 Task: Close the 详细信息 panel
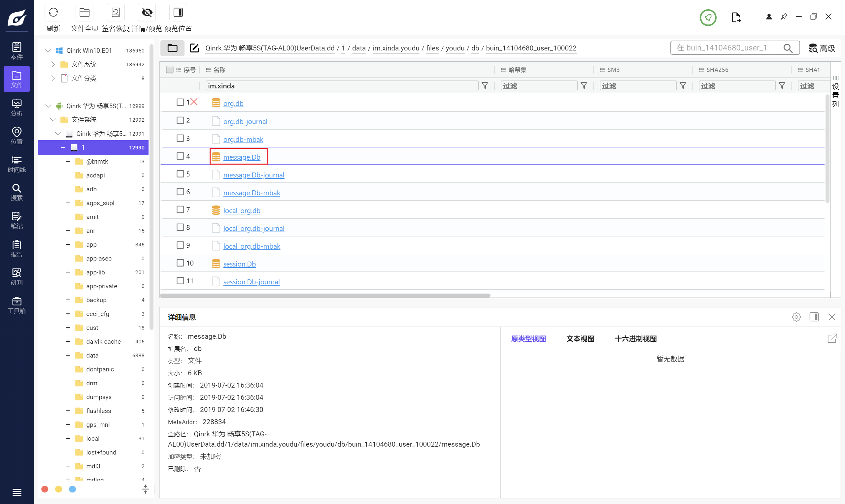click(831, 317)
